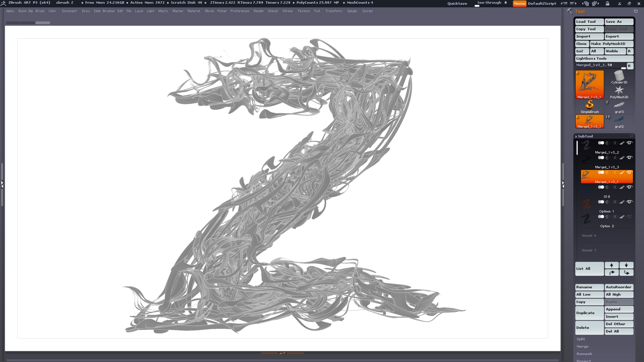This screenshot has height=362, width=644.
Task: Toggle visibility of the Optinon 1 subtool
Action: click(x=630, y=202)
